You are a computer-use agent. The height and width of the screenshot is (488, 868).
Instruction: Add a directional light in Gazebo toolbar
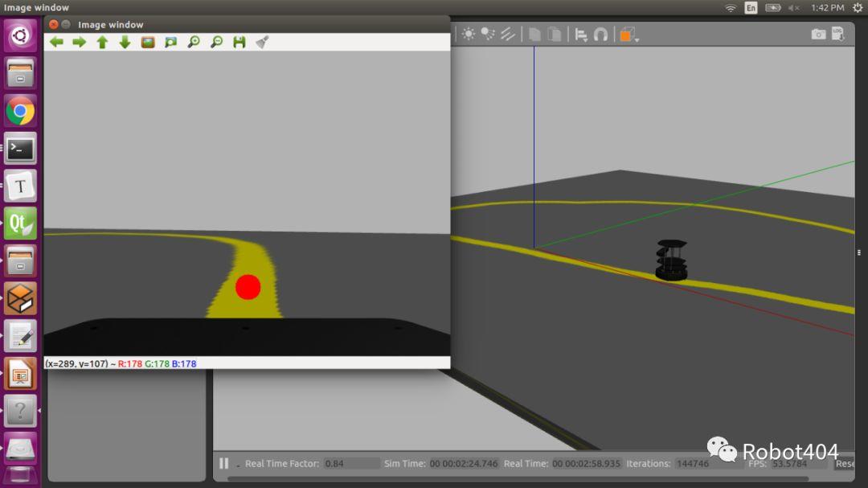click(508, 35)
